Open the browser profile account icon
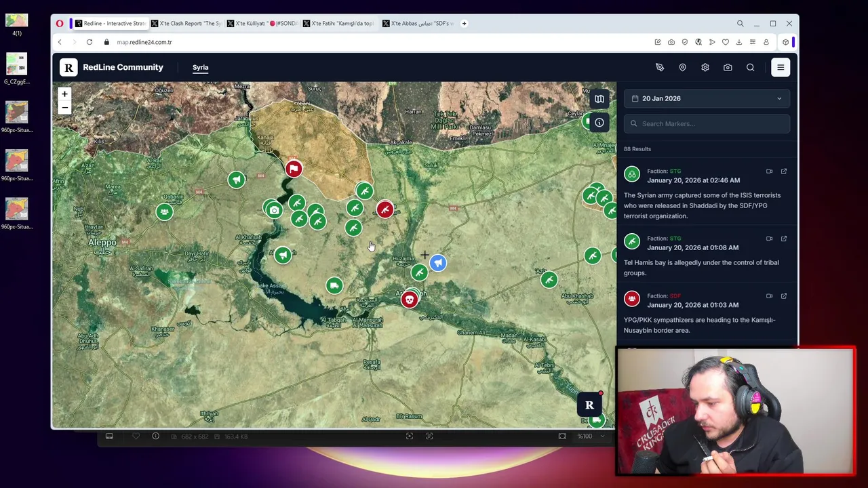This screenshot has height=488, width=868. click(x=766, y=42)
